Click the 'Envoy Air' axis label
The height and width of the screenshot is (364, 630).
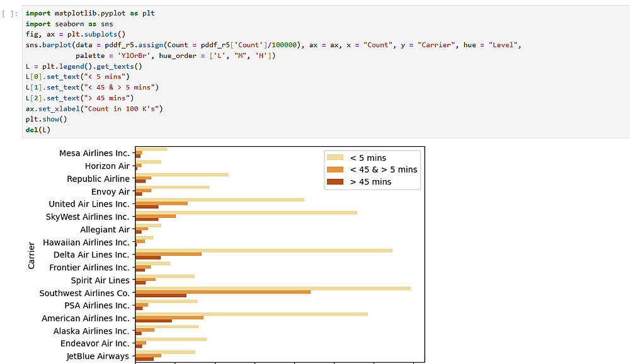coord(110,191)
